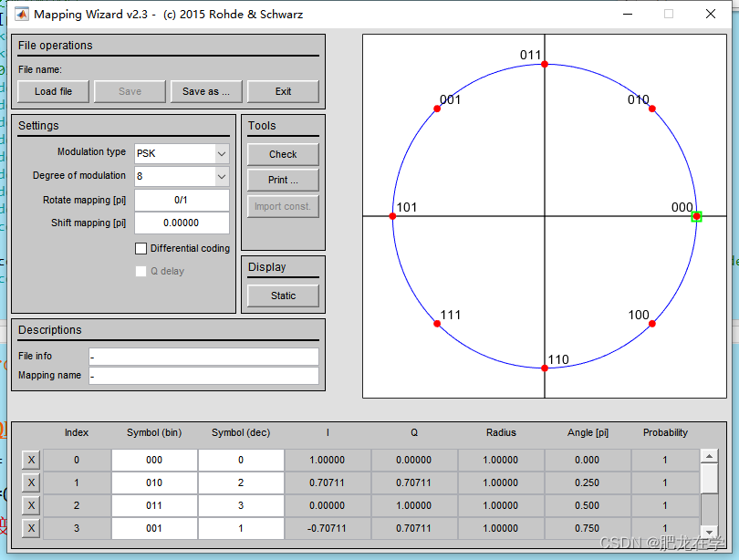Click the table scrollbar down arrow
The width and height of the screenshot is (739, 560).
tap(709, 531)
